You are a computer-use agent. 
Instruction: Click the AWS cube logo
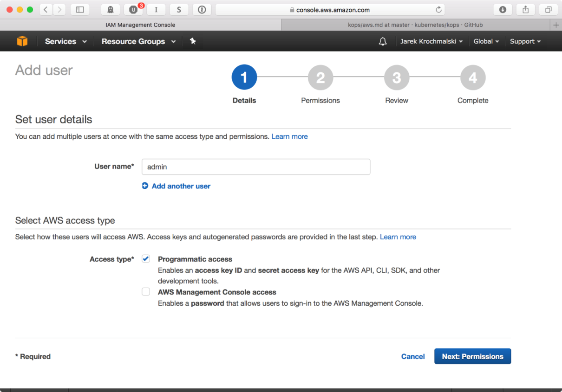click(22, 41)
